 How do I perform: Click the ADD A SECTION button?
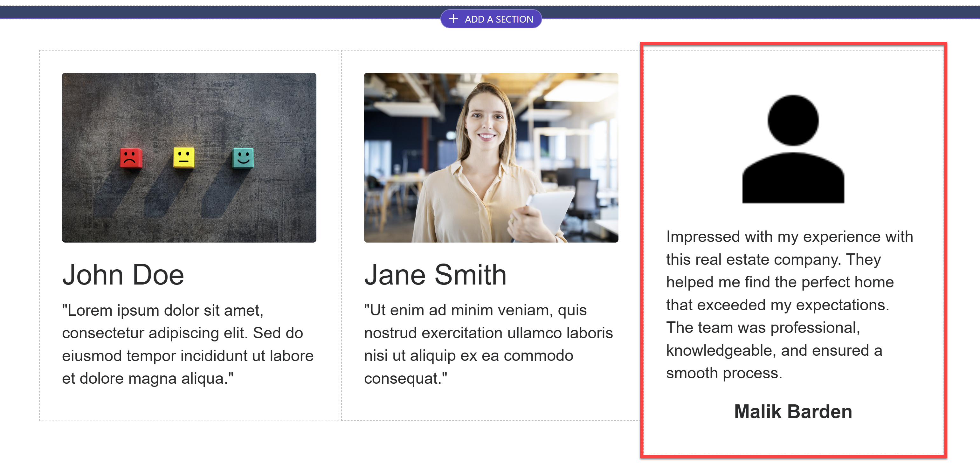491,19
